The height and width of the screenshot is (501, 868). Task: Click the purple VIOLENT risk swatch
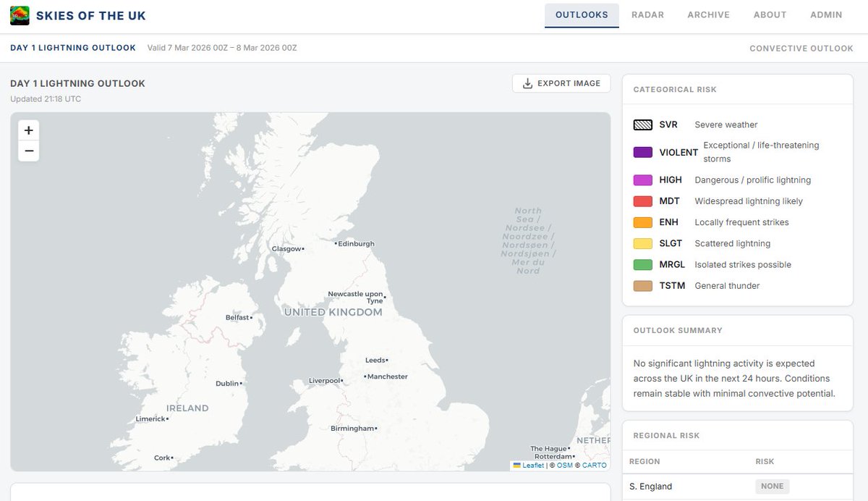pos(643,152)
